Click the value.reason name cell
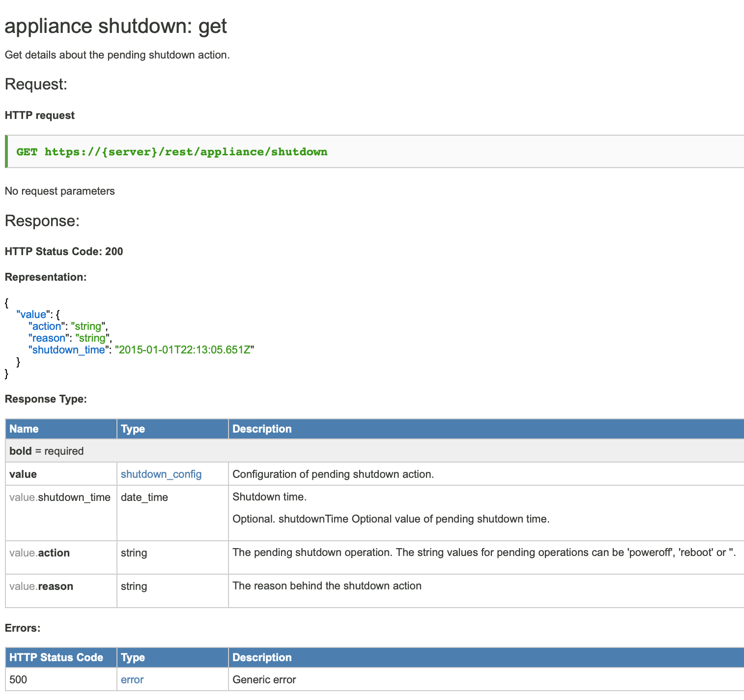The width and height of the screenshot is (744, 700). coord(41,586)
